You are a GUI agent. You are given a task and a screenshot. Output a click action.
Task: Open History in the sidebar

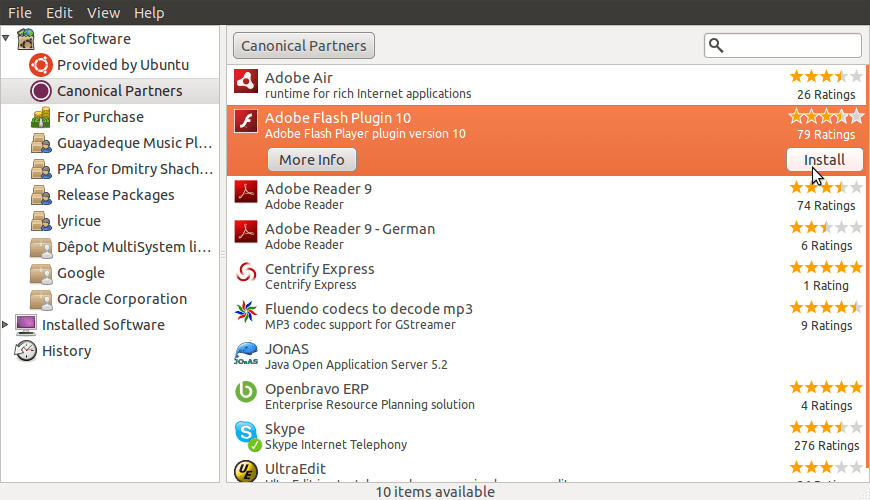point(66,351)
